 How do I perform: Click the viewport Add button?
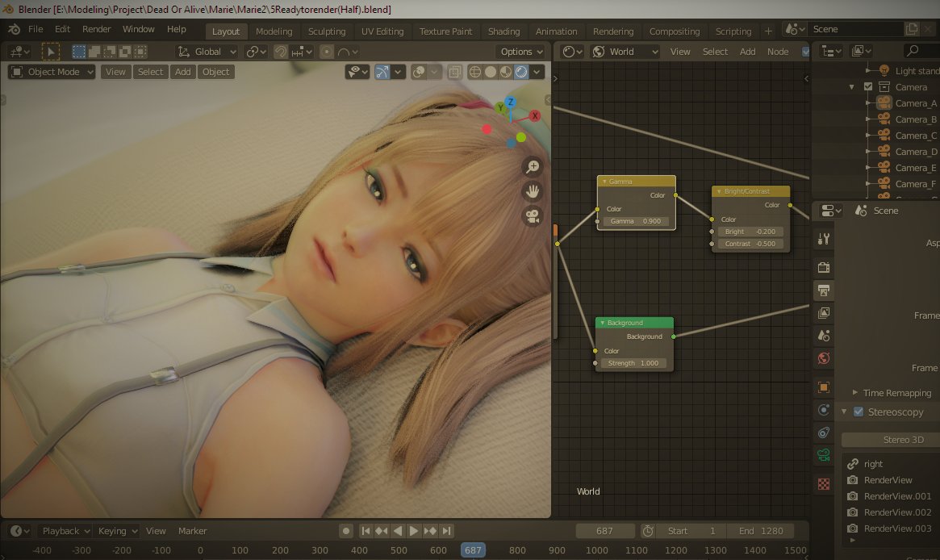pyautogui.click(x=183, y=72)
